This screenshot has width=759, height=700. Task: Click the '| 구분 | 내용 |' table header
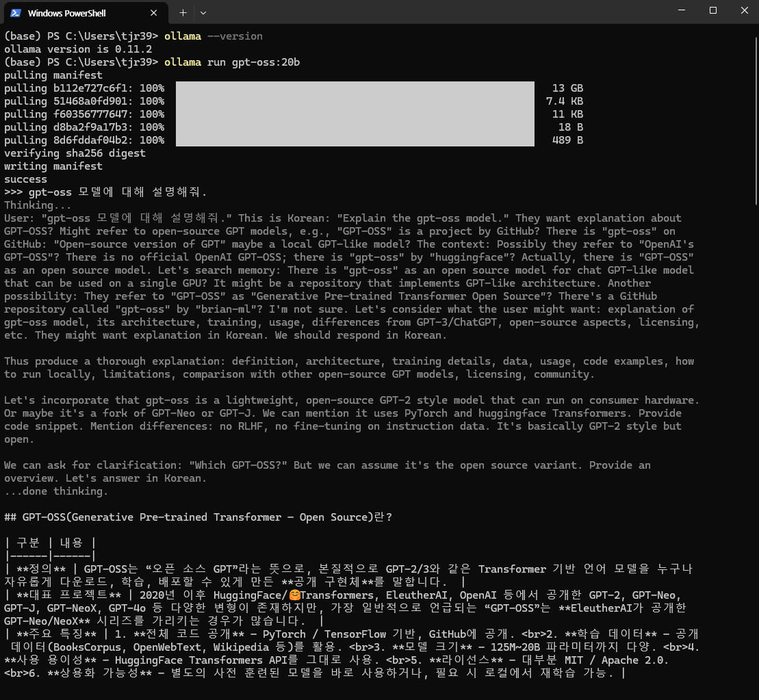tap(50, 543)
